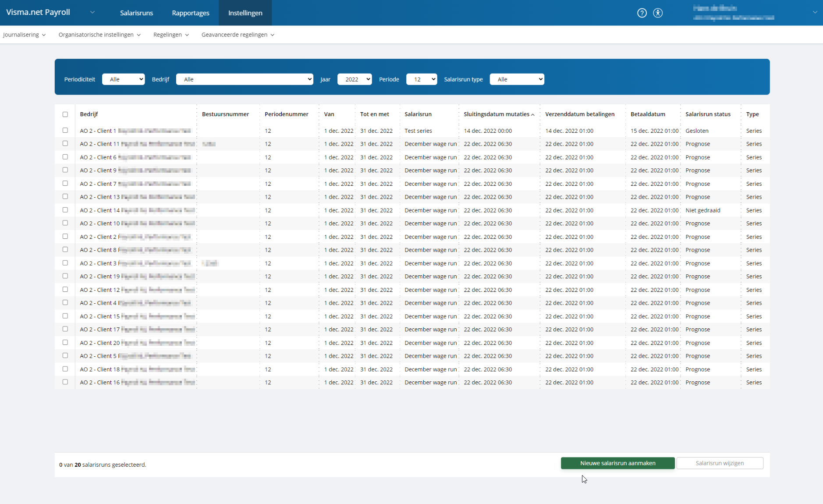This screenshot has width=823, height=504.
Task: Toggle checkbox for AO 2 - Client 16
Action: [65, 382]
